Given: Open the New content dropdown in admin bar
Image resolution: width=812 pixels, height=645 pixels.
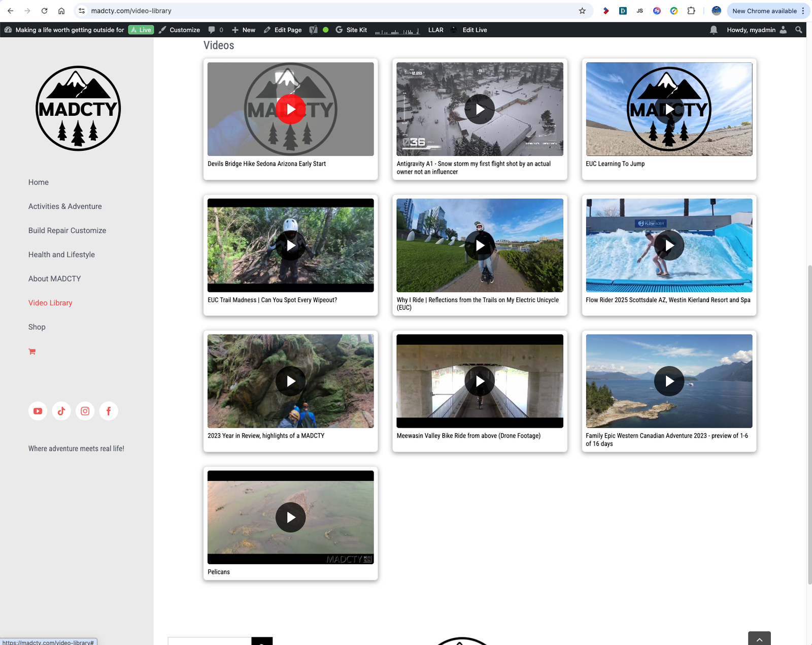Looking at the screenshot, I should (x=244, y=30).
